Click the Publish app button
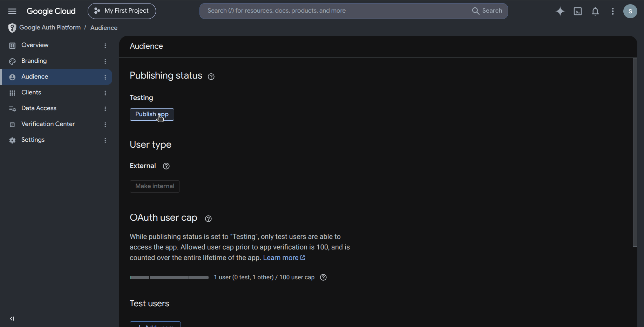The height and width of the screenshot is (327, 644). 152,114
